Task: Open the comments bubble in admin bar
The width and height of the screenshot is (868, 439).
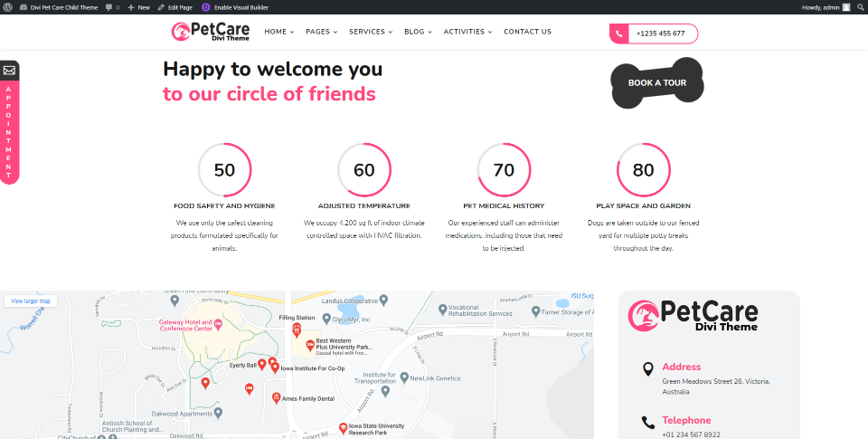Action: click(111, 6)
